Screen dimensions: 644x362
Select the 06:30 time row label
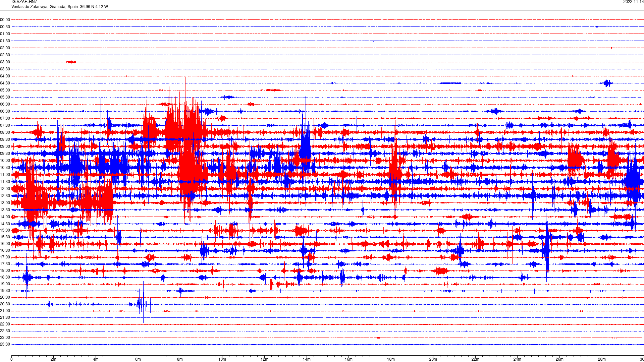(x=5, y=111)
